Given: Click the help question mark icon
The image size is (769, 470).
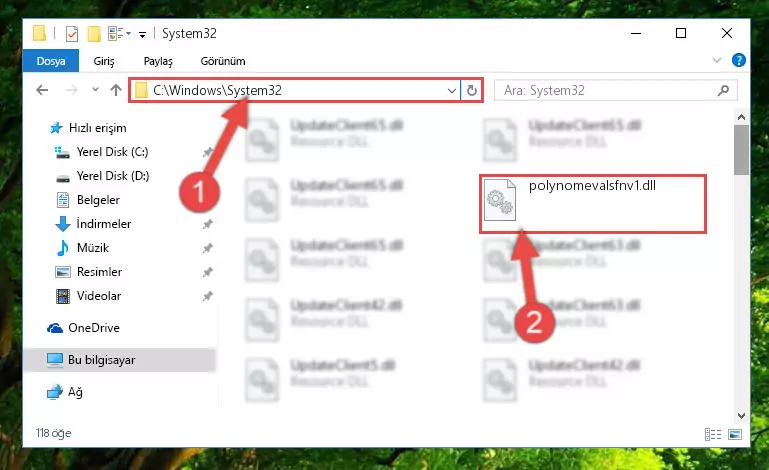Looking at the screenshot, I should click(x=738, y=60).
